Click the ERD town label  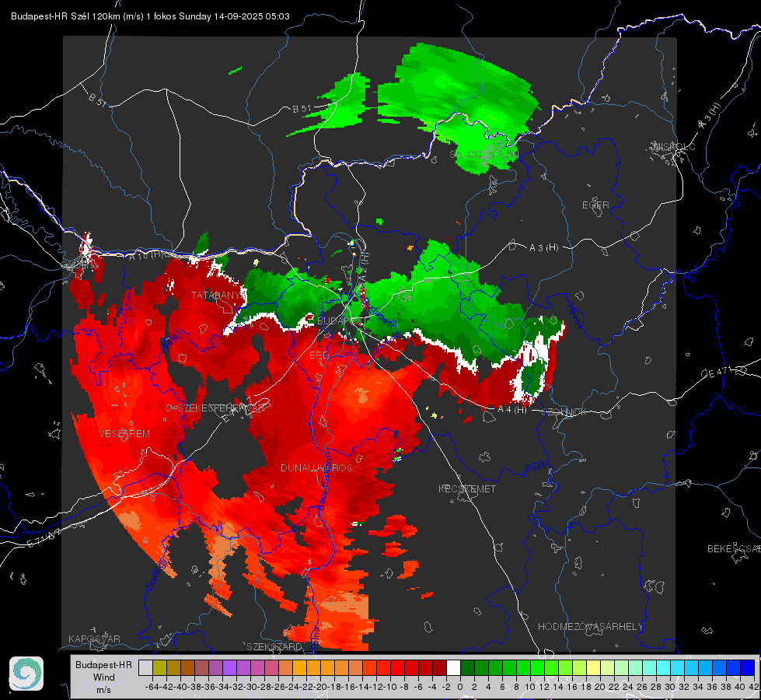[319, 355]
